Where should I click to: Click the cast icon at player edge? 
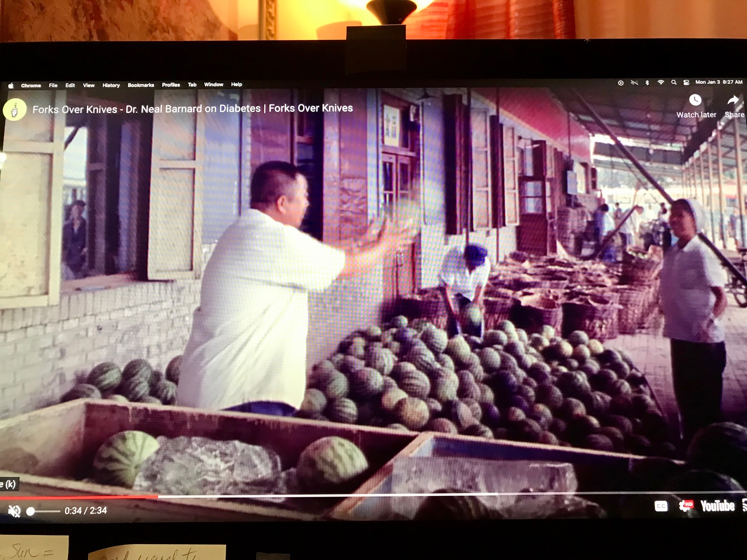pos(744,505)
